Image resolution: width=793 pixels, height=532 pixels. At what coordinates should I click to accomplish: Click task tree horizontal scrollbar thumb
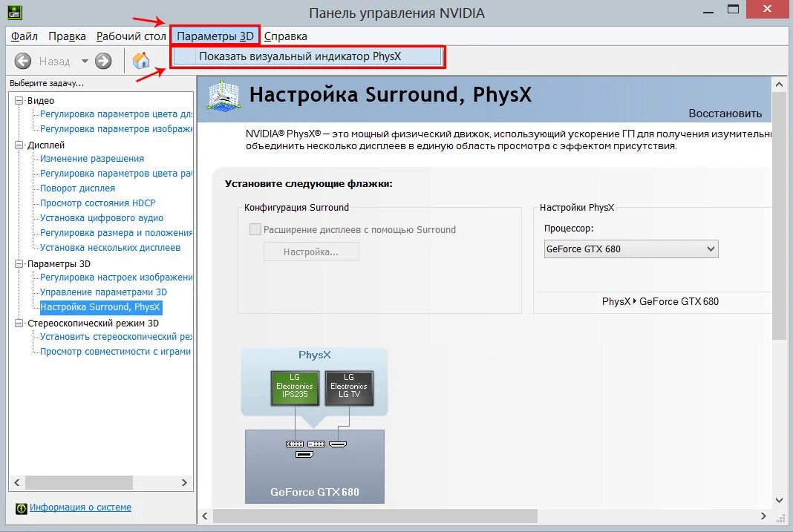[79, 483]
